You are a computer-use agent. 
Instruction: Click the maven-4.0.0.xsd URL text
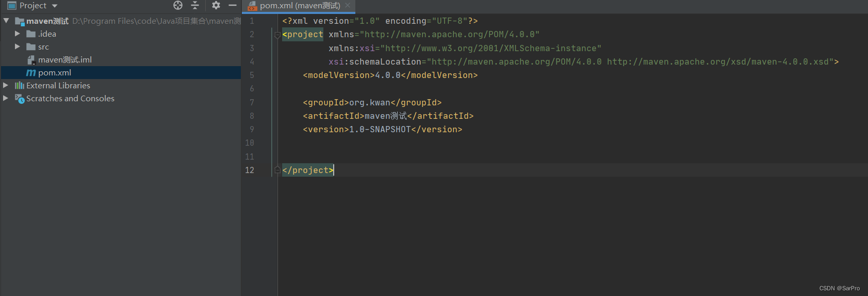[717, 62]
